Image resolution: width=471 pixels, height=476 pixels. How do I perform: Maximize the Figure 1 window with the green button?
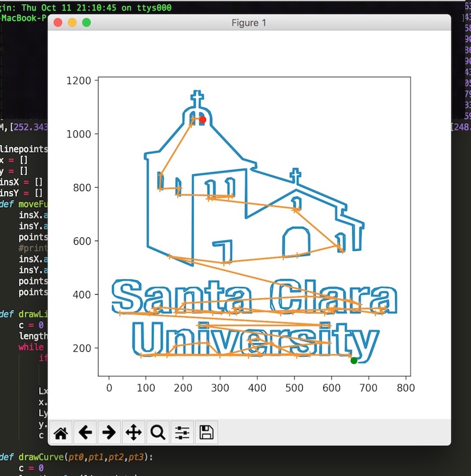[x=86, y=23]
